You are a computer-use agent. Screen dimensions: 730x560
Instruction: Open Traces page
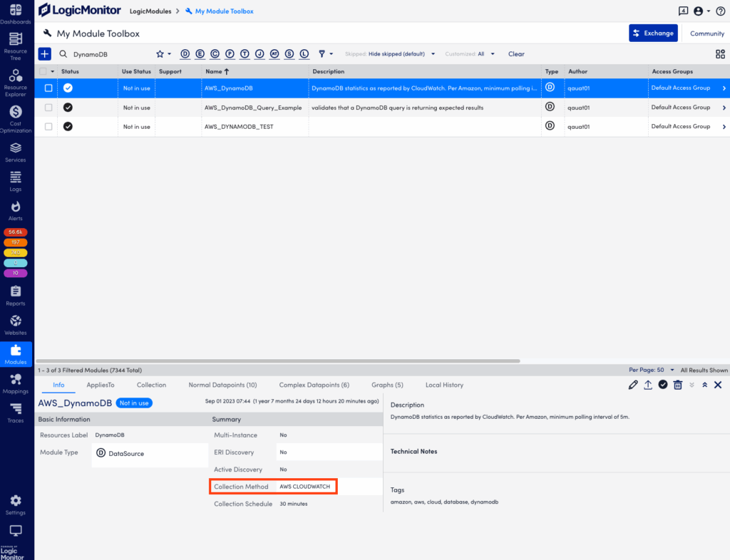tap(16, 413)
